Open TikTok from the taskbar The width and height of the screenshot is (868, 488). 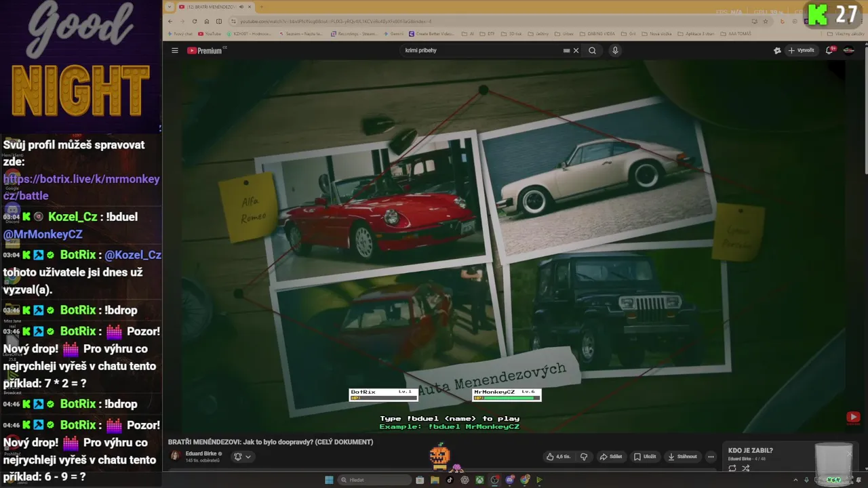450,480
